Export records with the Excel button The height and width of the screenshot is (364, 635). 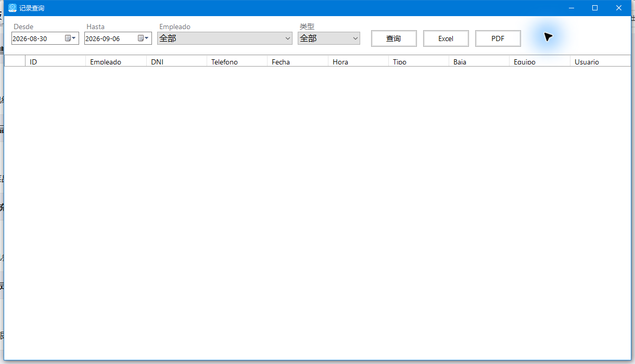pos(446,38)
